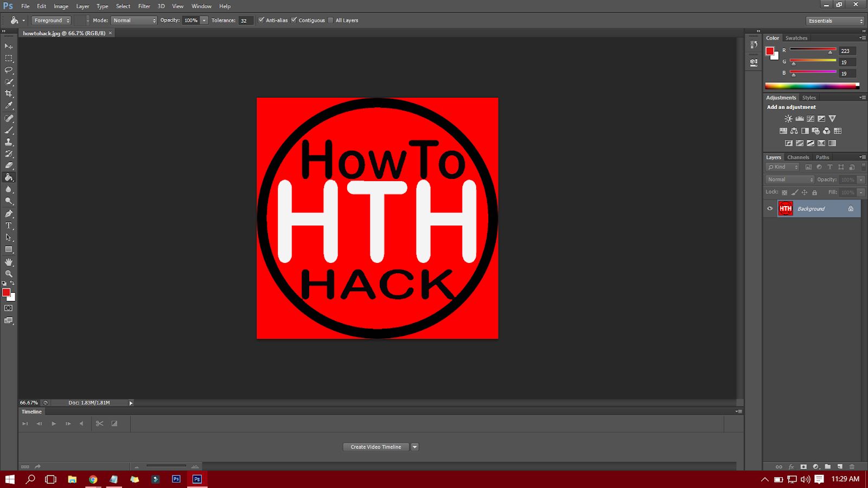Select the Pen tool
Screen dimensions: 868x488
[x=9, y=214]
